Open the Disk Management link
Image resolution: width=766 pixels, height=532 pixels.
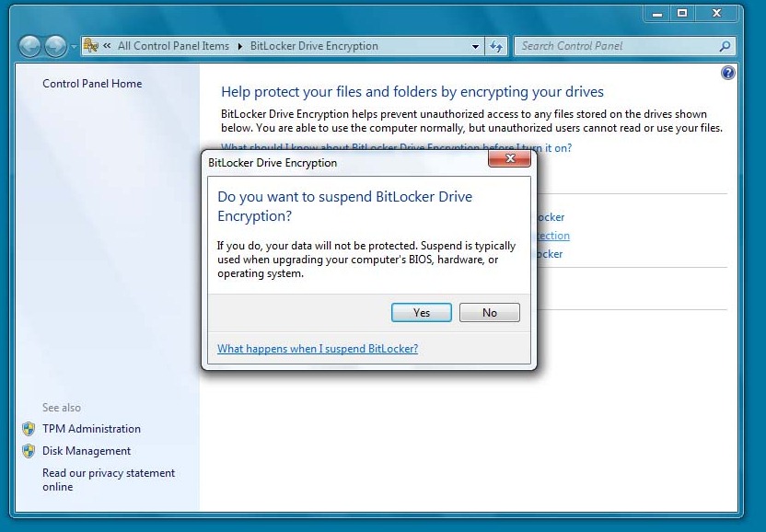coord(87,451)
